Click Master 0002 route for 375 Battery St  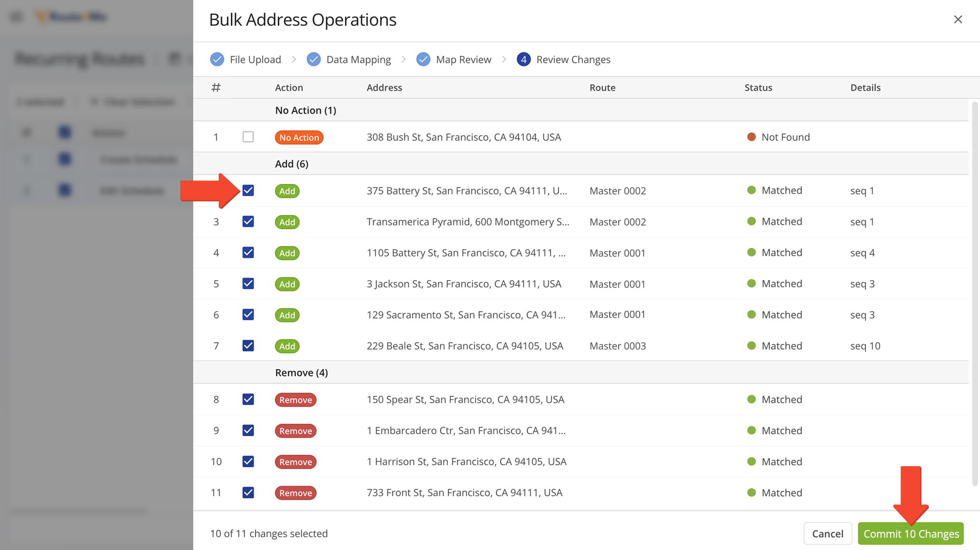617,191
